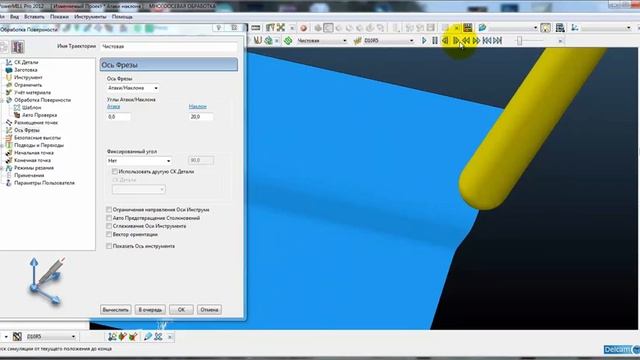Click the В очередь button
Screen dimensions: 640x360
pyautogui.click(x=150, y=310)
